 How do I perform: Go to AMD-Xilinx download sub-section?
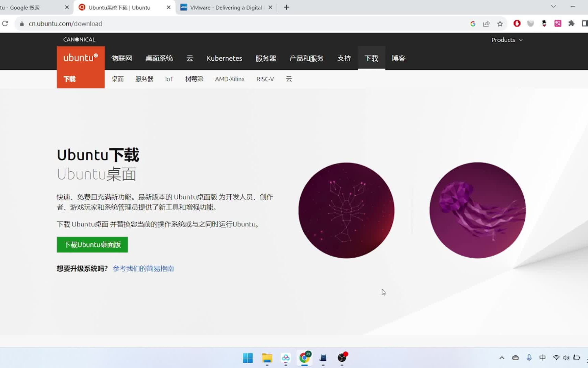(230, 79)
